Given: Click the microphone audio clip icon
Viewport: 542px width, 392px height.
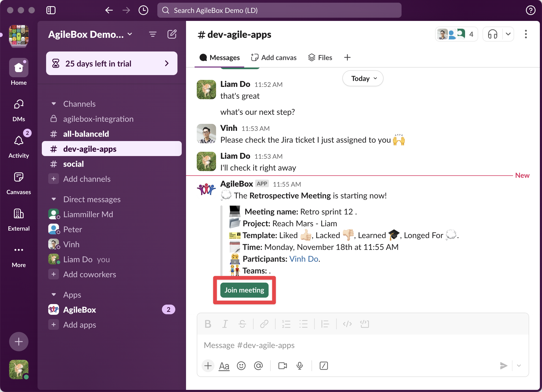Looking at the screenshot, I should tap(300, 366).
